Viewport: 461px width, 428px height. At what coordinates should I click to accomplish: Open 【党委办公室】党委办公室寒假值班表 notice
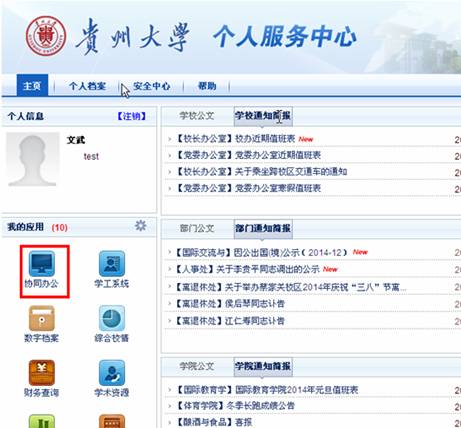pyautogui.click(x=248, y=188)
